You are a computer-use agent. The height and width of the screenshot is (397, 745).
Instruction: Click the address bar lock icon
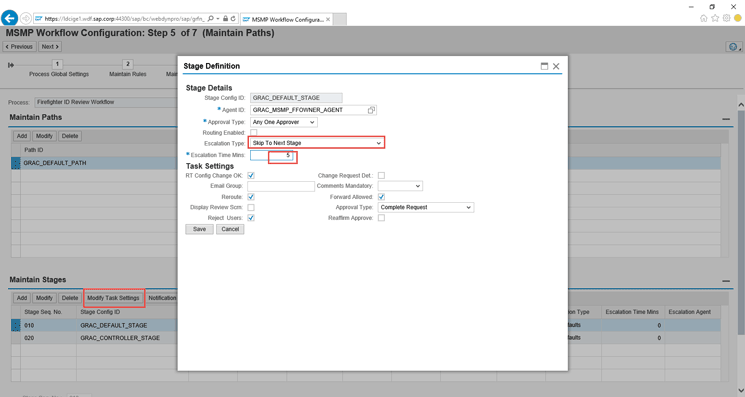point(225,19)
